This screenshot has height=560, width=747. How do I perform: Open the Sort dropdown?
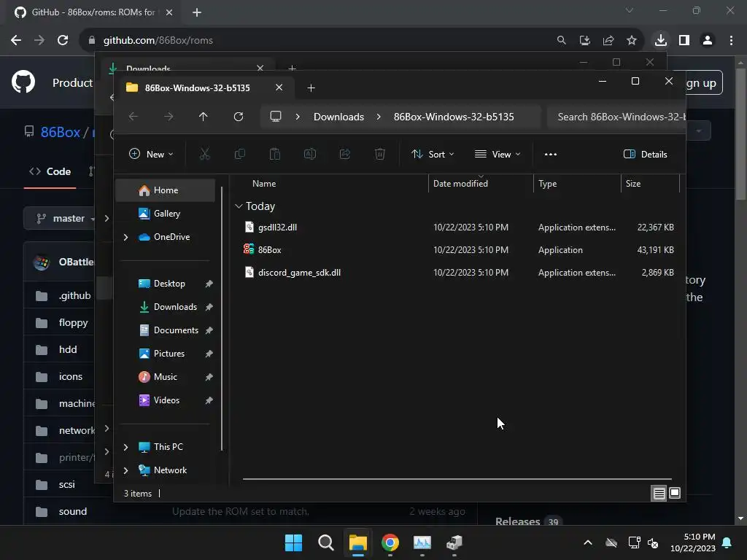pyautogui.click(x=433, y=155)
